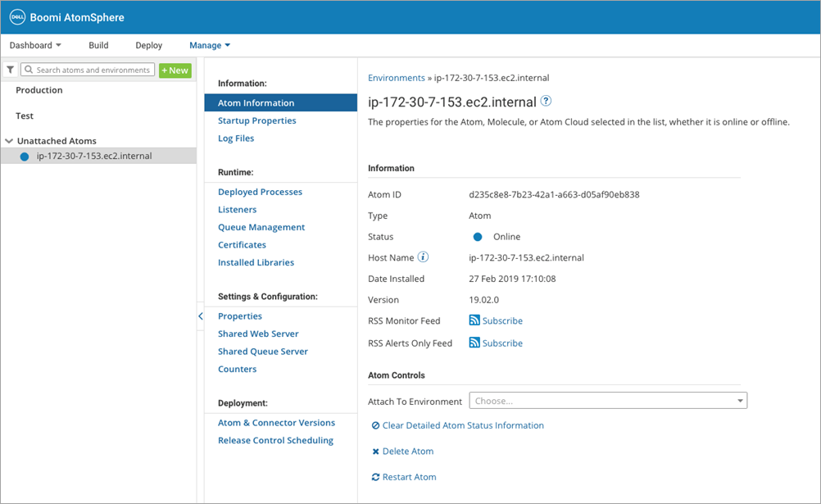Viewport: 821px width, 504px height.
Task: Open the Properties settings
Action: (x=240, y=316)
